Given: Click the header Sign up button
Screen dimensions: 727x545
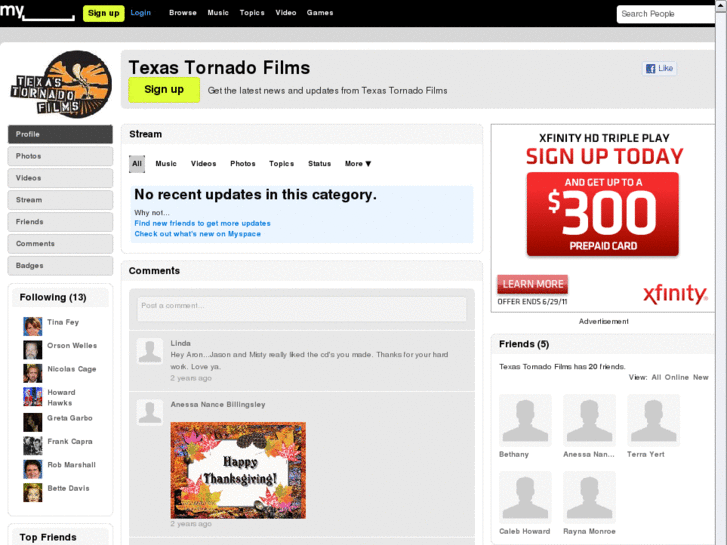Looking at the screenshot, I should coord(104,13).
